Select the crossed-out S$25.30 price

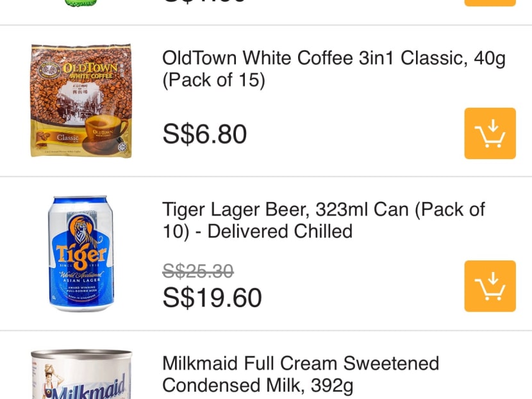point(197,271)
